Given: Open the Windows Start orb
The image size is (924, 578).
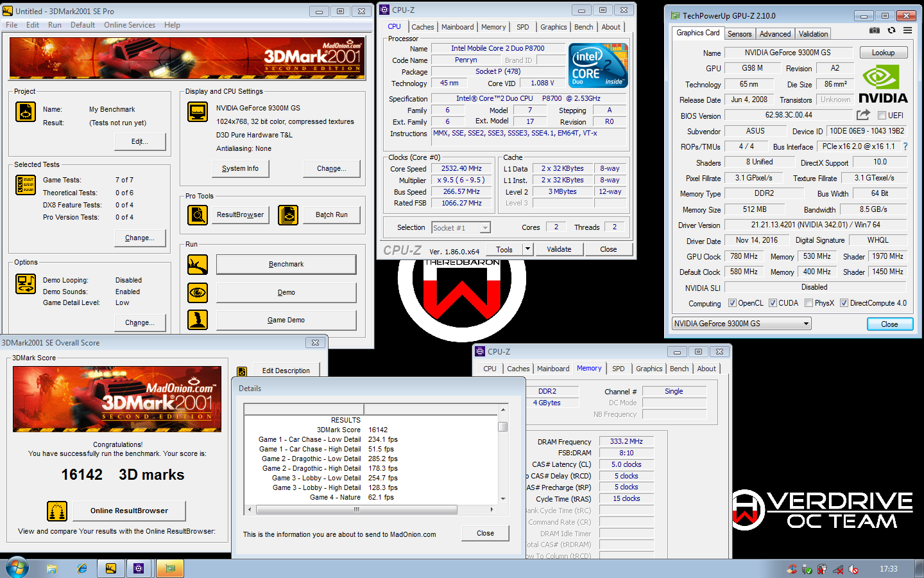Looking at the screenshot, I should (17, 568).
